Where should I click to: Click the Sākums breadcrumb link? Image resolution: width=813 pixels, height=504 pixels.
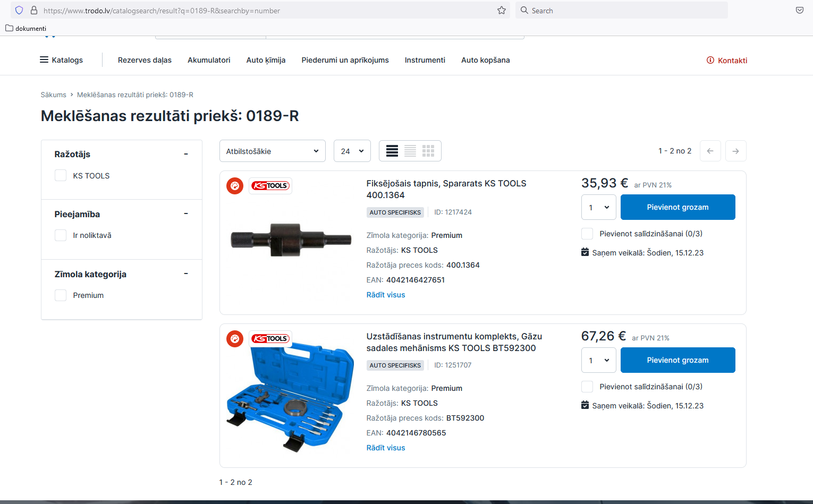click(x=54, y=95)
